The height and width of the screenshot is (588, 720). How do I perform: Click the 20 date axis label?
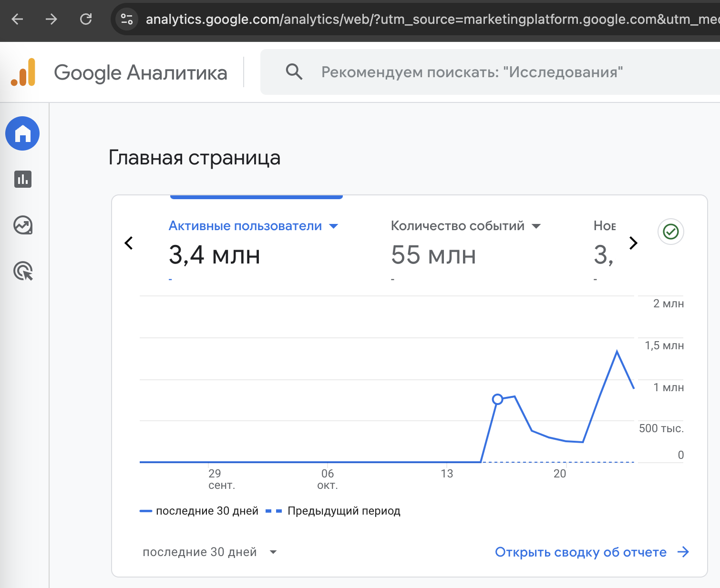coord(560,474)
